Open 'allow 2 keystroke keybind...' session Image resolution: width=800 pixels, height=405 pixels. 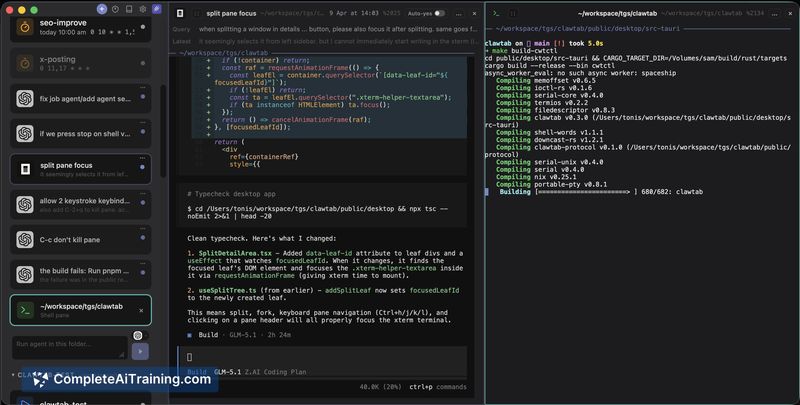[81, 204]
